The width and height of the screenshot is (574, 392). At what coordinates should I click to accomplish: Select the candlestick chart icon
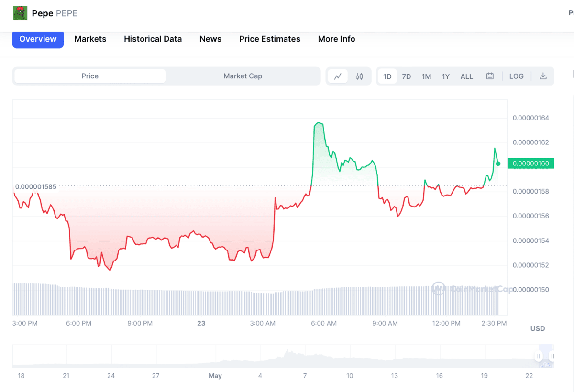pyautogui.click(x=359, y=76)
